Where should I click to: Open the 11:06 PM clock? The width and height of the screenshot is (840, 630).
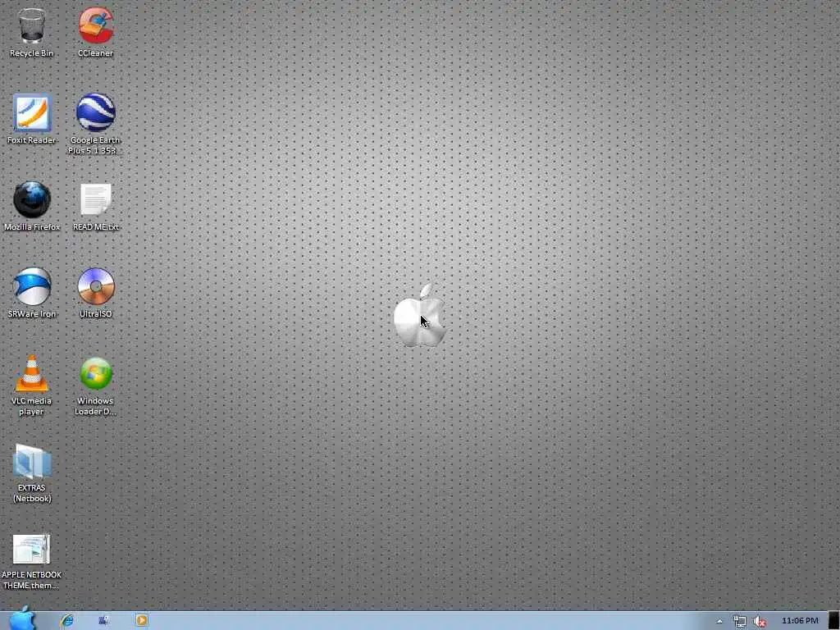click(800, 621)
